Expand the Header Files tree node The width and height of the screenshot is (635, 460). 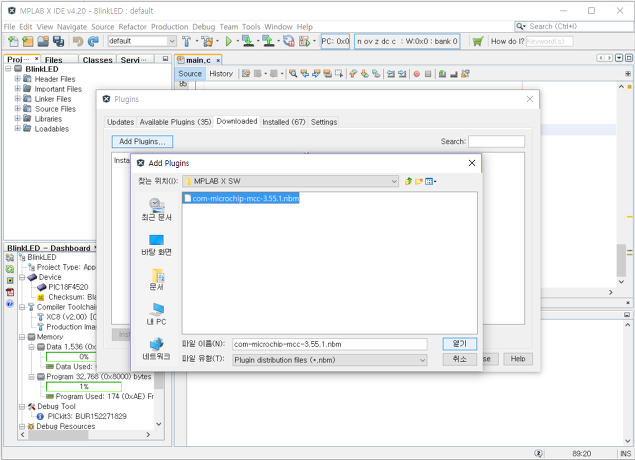coord(17,79)
